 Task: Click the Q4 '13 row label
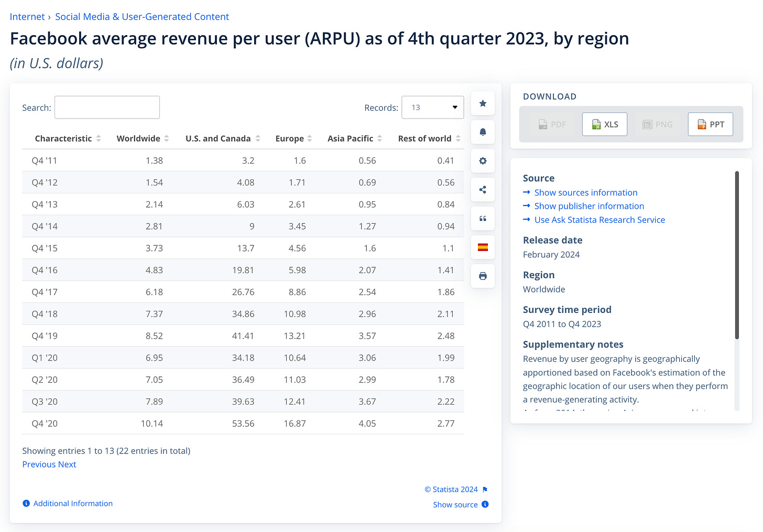[x=45, y=204]
